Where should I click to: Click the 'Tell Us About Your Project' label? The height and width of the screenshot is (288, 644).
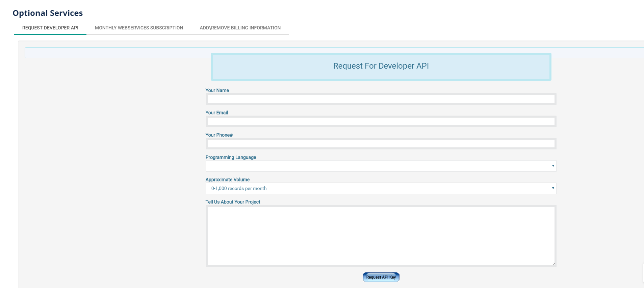click(x=233, y=202)
